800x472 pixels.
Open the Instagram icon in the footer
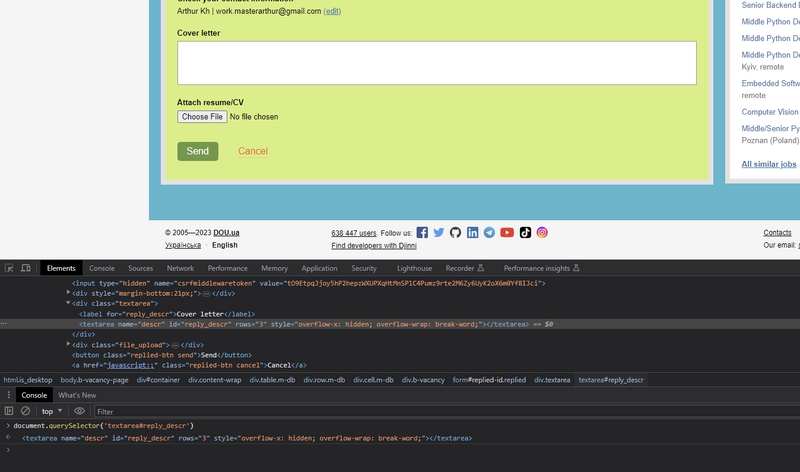542,232
